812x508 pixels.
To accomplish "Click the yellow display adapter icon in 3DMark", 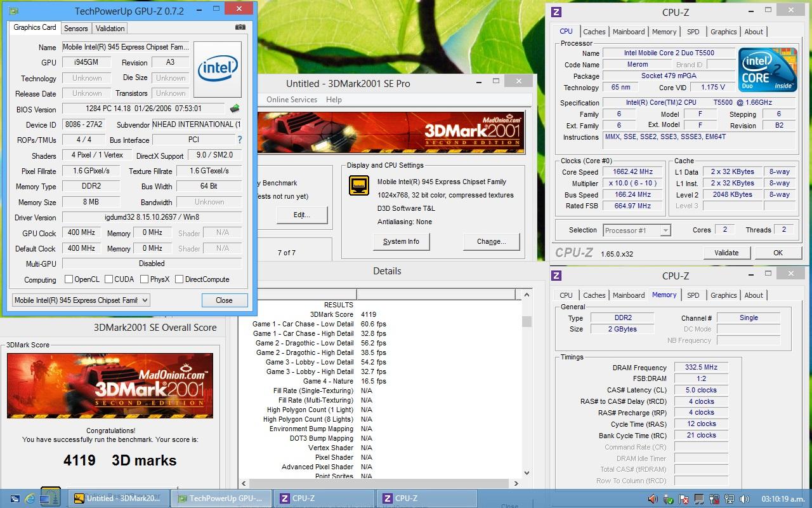I will 359,185.
